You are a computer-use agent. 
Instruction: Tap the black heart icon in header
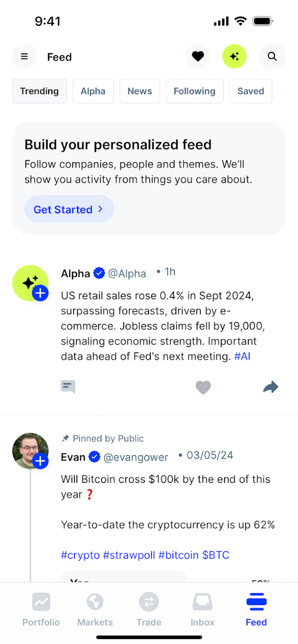198,56
